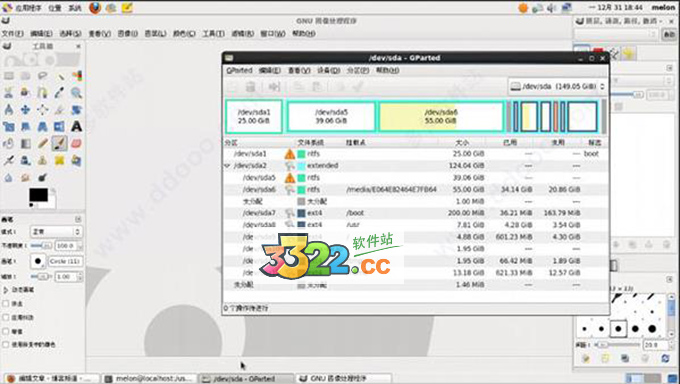Viewport: 680px width, 384px height.
Task: Select the Measure compass tool
Action: (9, 109)
